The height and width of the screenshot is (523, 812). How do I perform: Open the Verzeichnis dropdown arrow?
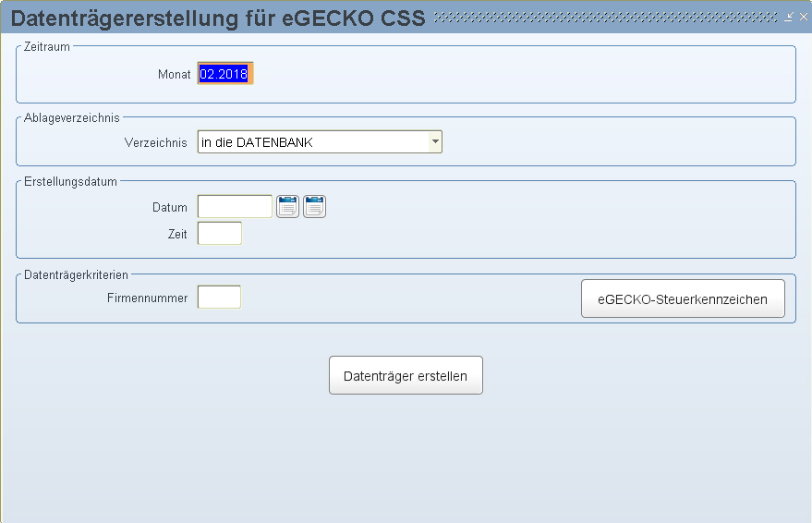(x=435, y=142)
